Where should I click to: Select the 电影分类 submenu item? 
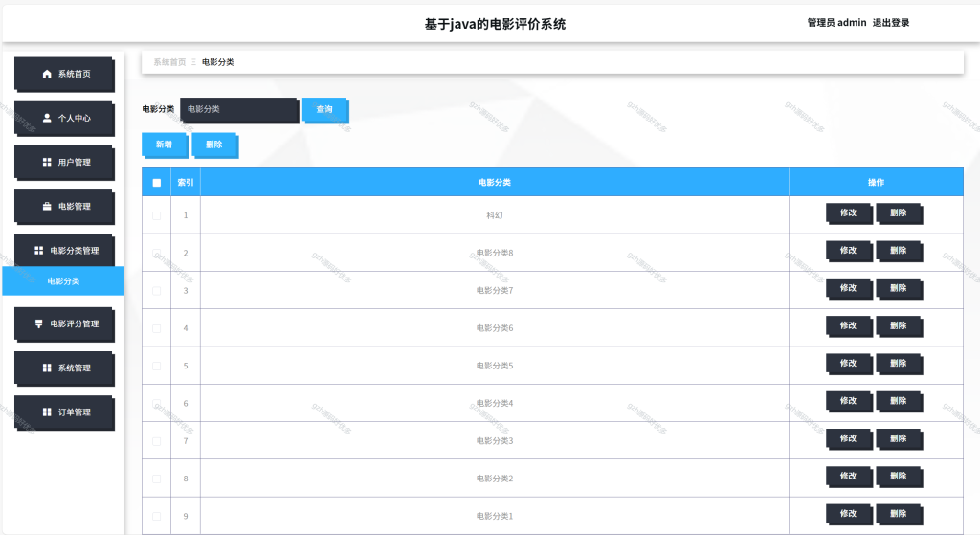pyautogui.click(x=63, y=281)
